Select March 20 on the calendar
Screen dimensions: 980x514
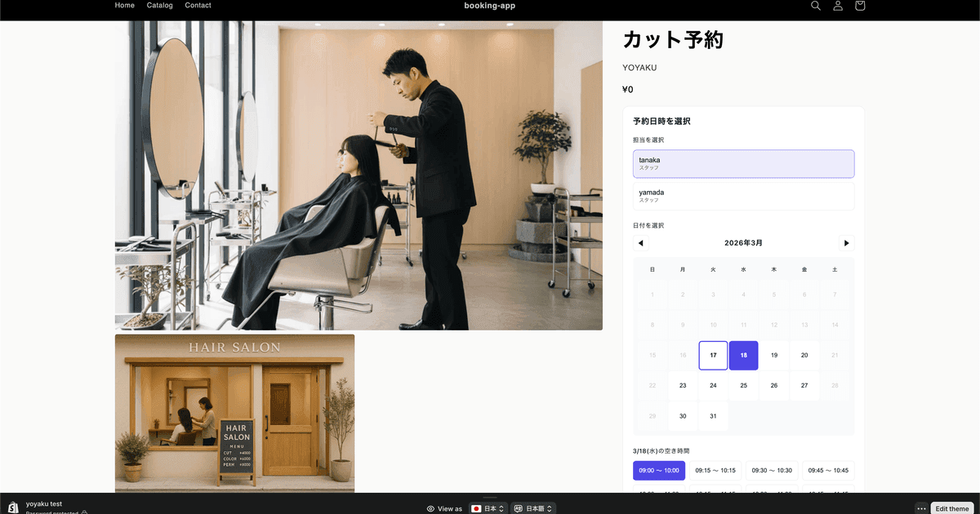804,355
